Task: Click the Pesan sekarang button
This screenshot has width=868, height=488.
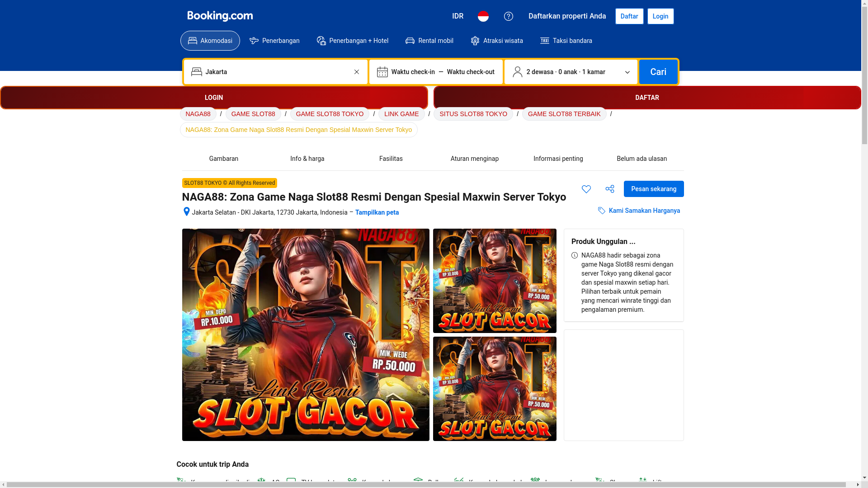Action: pyautogui.click(x=654, y=189)
